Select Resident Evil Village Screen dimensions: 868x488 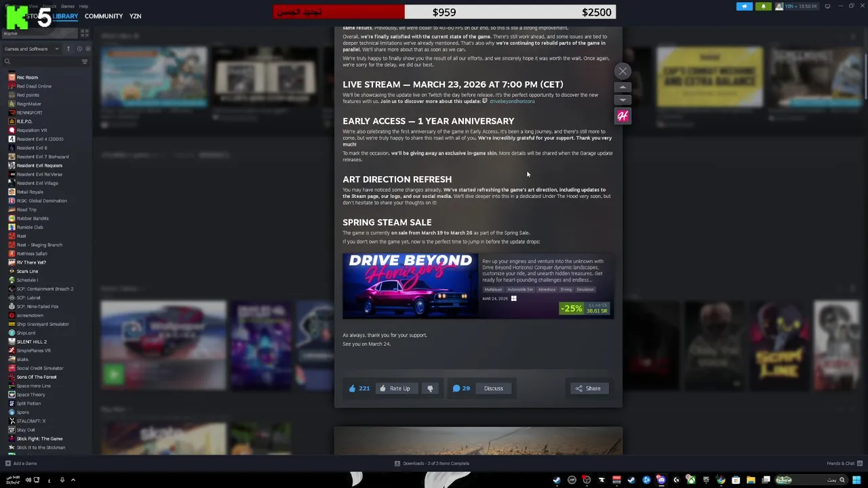37,183
